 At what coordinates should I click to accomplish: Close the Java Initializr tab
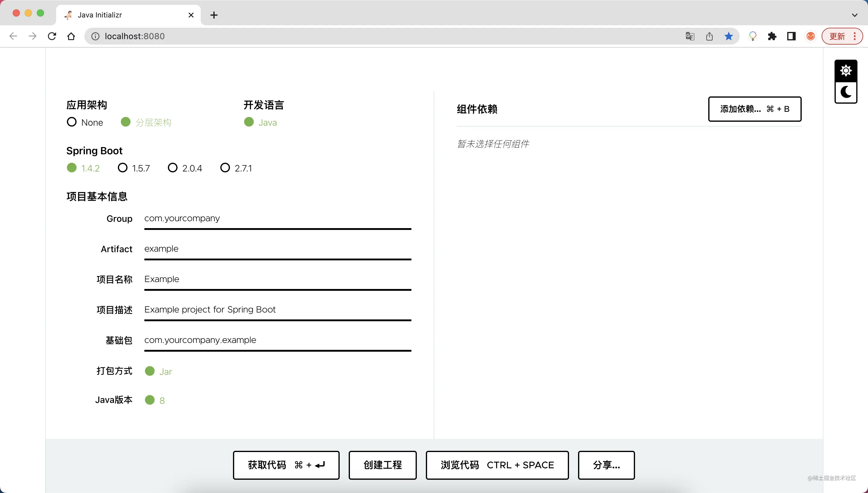point(191,15)
